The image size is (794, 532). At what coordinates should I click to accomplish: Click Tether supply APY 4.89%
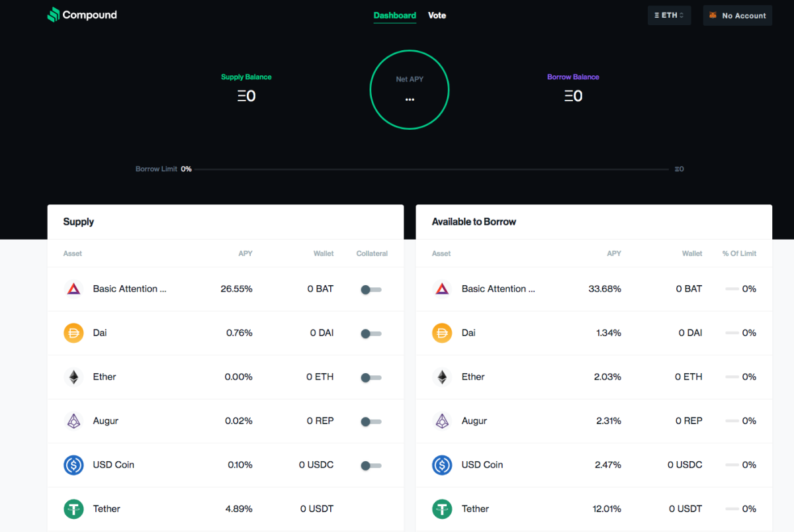240,509
